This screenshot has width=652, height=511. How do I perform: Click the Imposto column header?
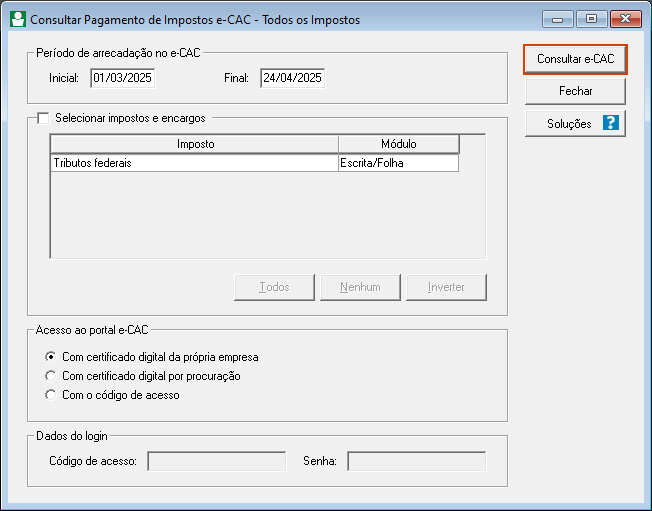(195, 144)
